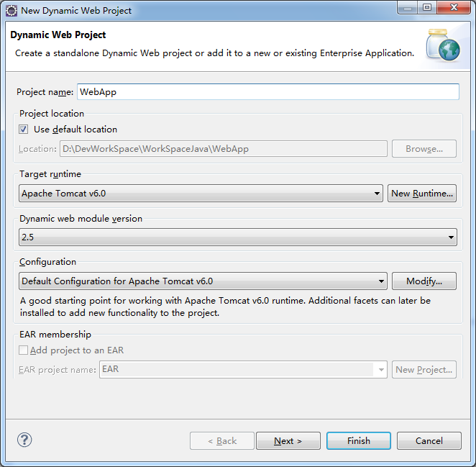476x467 pixels.
Task: Click the Add project to an EAR checkbox
Action: [x=24, y=350]
